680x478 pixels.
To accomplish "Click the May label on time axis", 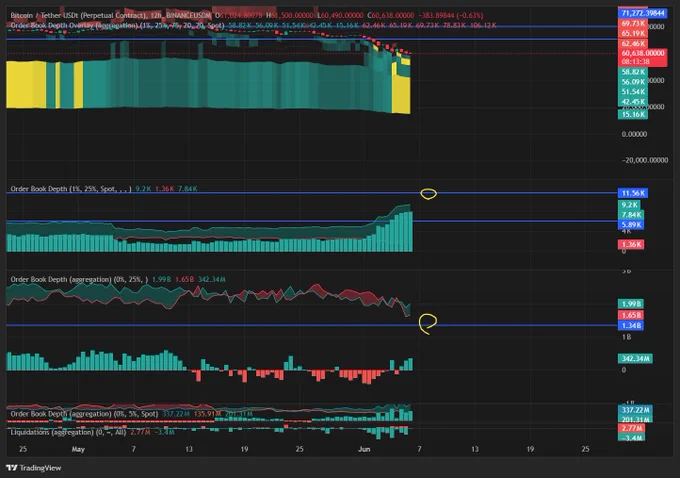I will point(78,449).
